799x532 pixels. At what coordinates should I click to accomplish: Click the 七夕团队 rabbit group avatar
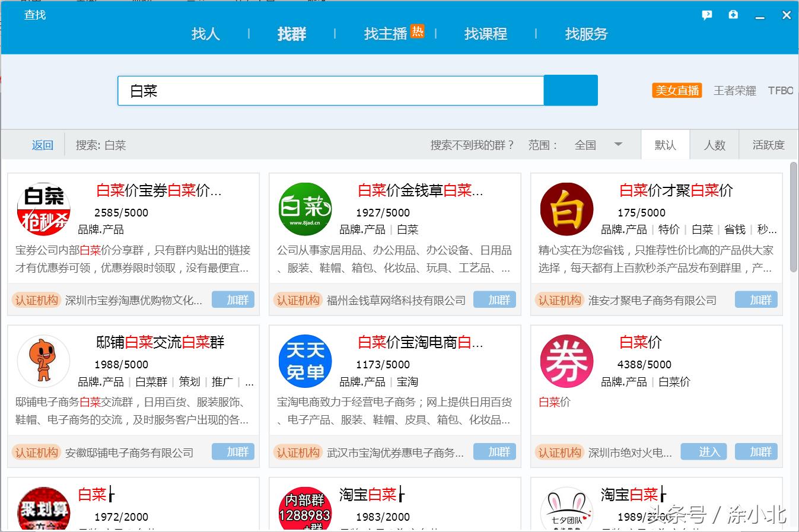point(566,509)
